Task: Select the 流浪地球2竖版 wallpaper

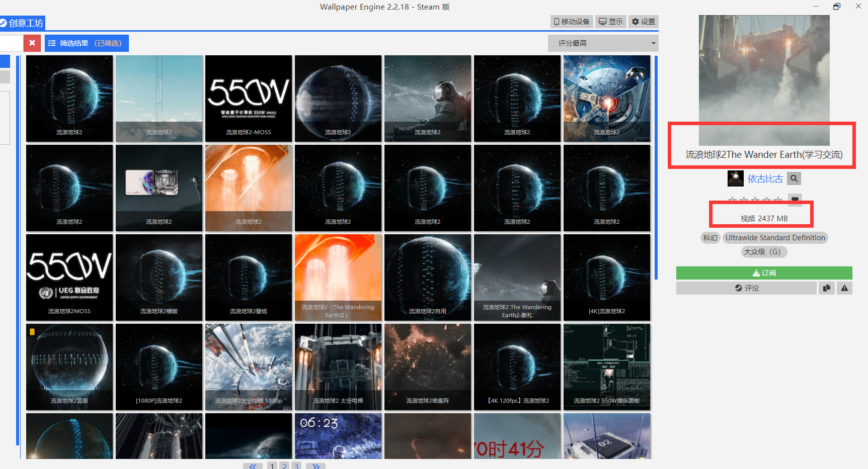Action: tap(69, 367)
